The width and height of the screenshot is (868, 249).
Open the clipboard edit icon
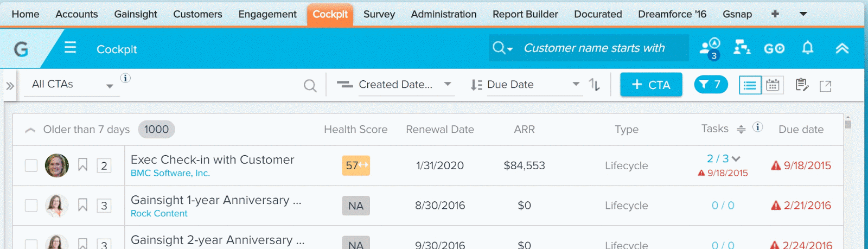tap(802, 85)
